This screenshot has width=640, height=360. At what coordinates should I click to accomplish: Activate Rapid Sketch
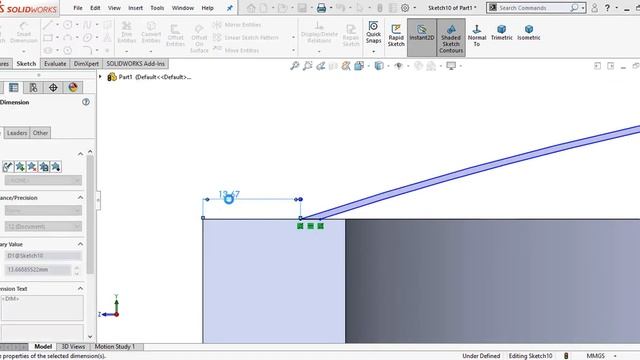click(396, 35)
